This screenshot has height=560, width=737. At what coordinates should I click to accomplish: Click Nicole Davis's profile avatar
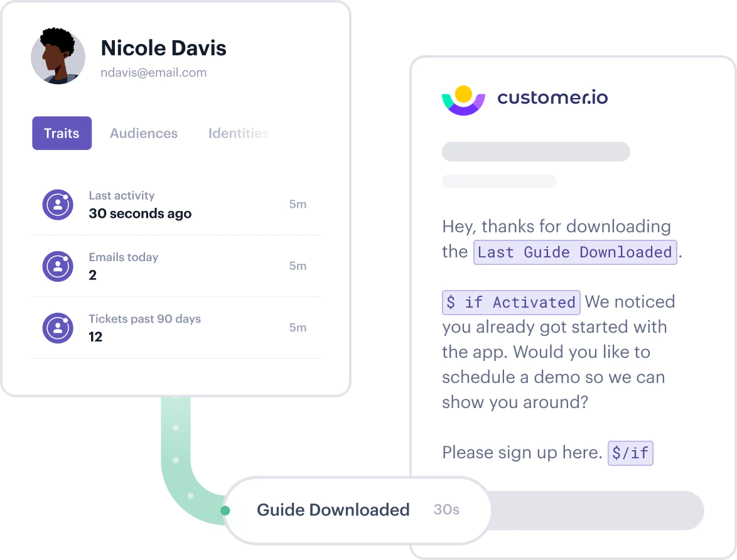[58, 57]
